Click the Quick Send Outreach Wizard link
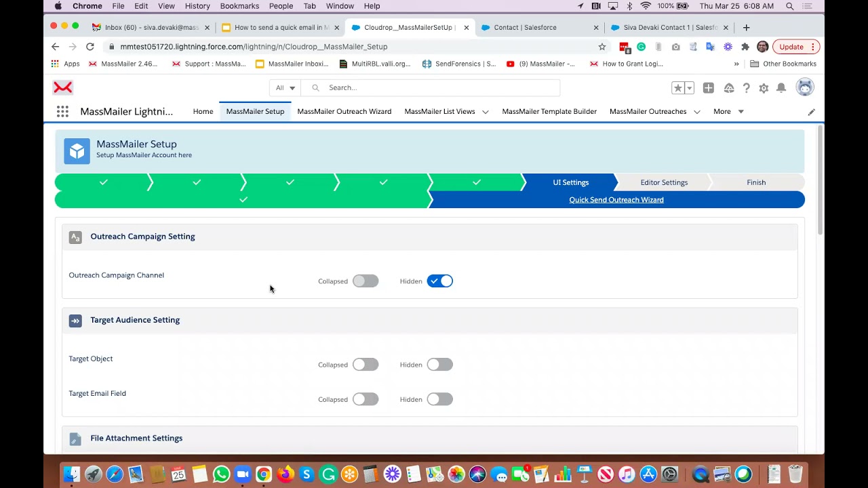The image size is (868, 488). pyautogui.click(x=616, y=200)
